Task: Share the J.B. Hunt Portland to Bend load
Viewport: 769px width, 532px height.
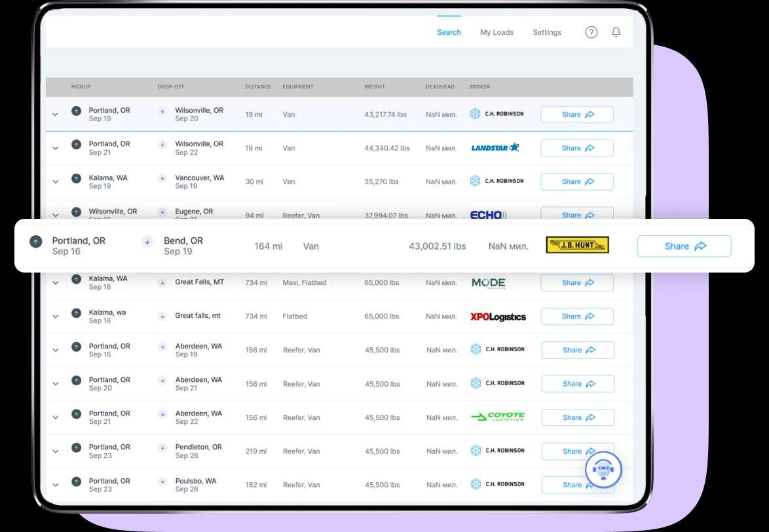Action: (684, 246)
